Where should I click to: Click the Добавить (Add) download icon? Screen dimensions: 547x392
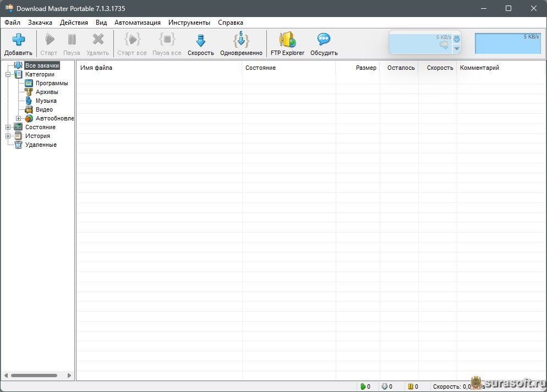click(19, 40)
